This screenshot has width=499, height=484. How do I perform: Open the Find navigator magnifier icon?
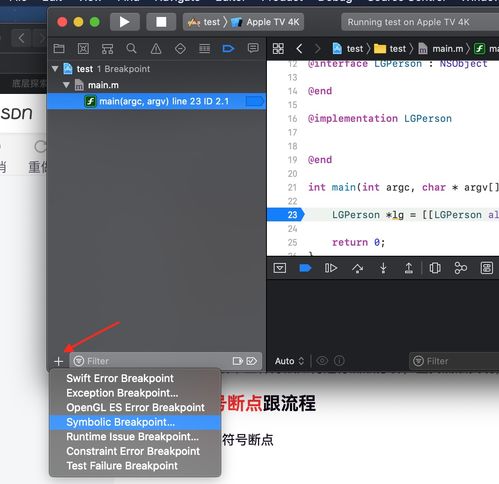click(131, 49)
